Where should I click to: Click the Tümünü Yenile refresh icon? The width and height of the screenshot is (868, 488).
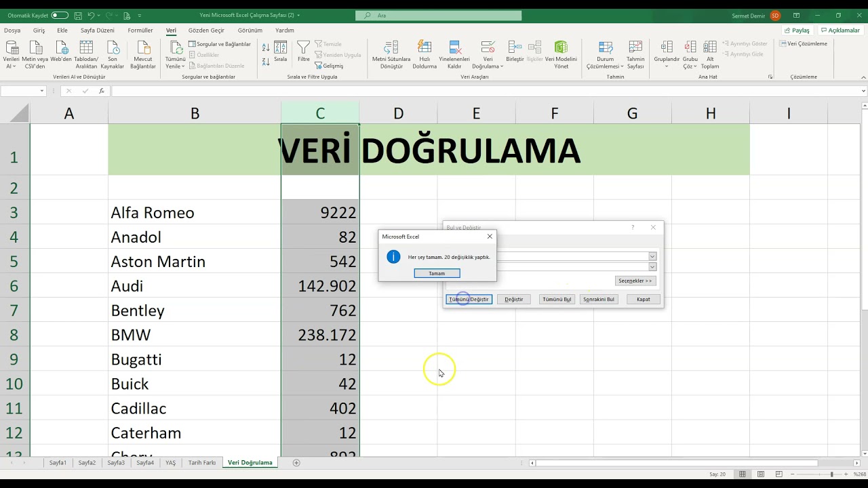pos(176,48)
